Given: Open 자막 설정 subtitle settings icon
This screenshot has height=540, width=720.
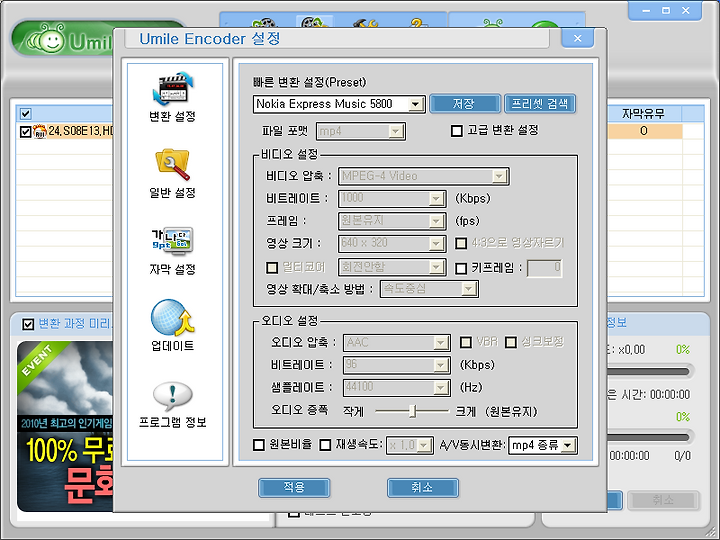Looking at the screenshot, I should 173,240.
